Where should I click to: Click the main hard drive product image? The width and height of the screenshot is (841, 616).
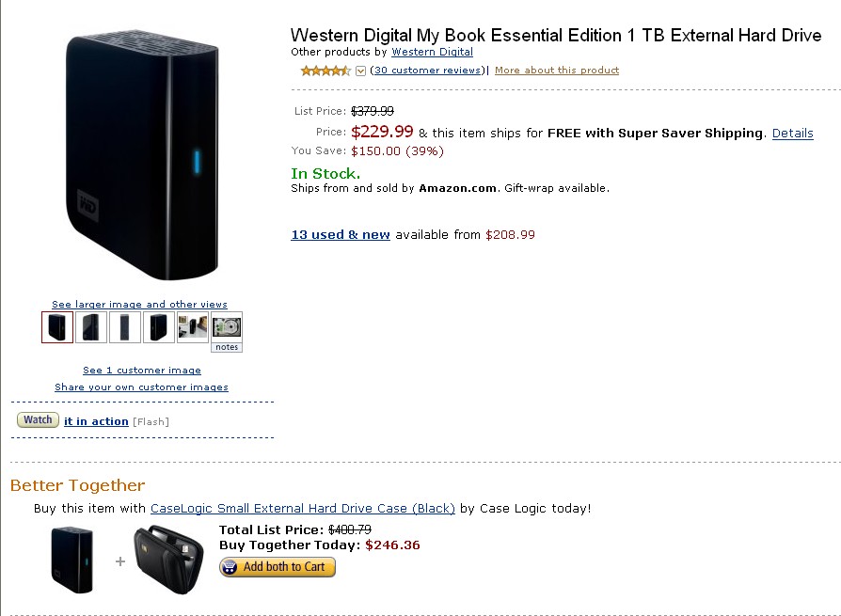tap(142, 154)
